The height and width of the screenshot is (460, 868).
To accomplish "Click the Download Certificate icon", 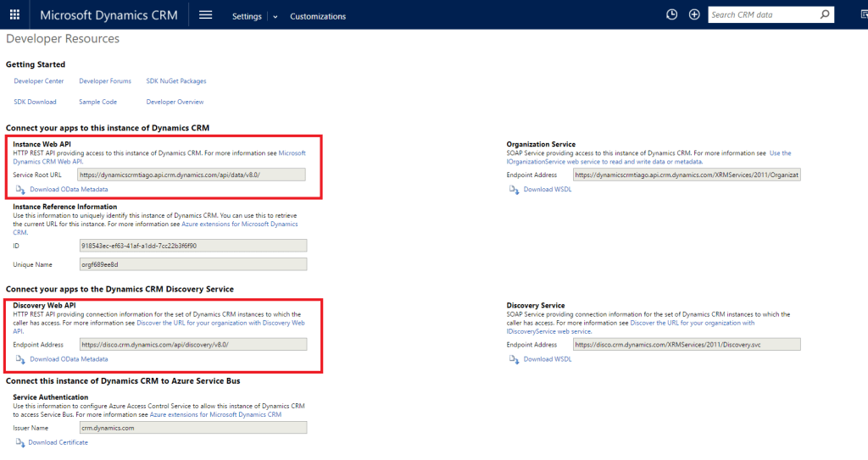I will tap(19, 442).
